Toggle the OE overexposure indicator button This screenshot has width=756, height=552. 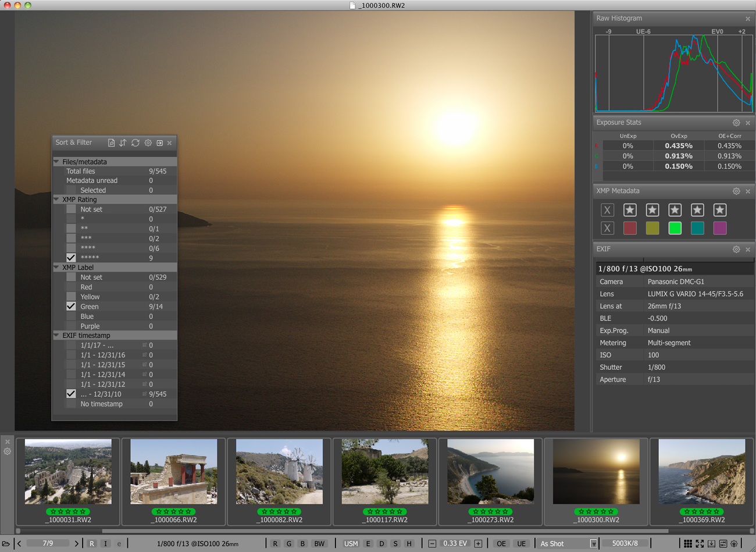[501, 543]
